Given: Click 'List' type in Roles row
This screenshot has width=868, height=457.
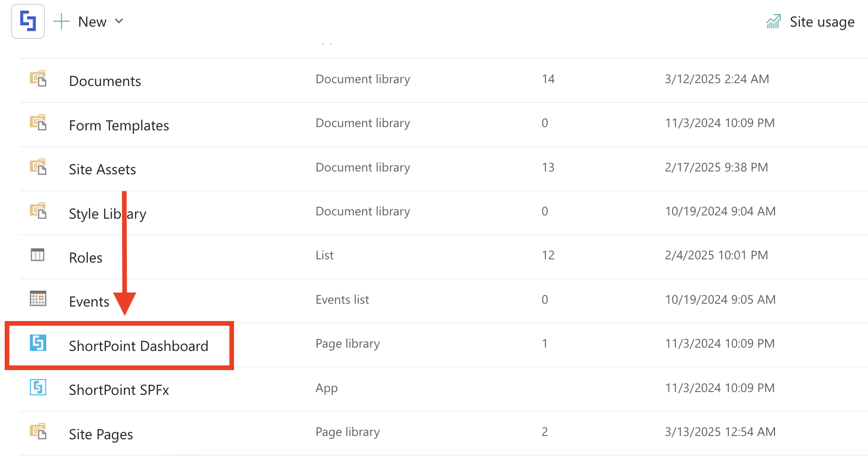Looking at the screenshot, I should (324, 255).
